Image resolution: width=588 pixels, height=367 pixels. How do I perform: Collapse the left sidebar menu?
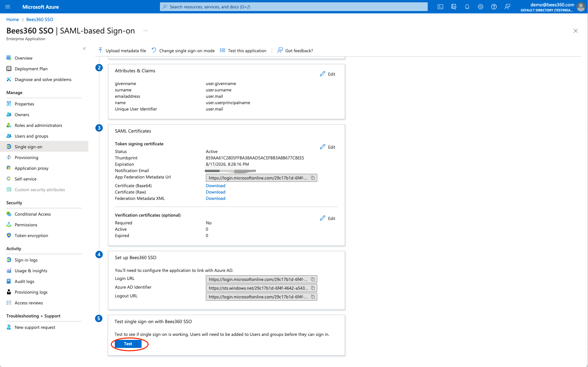click(84, 49)
